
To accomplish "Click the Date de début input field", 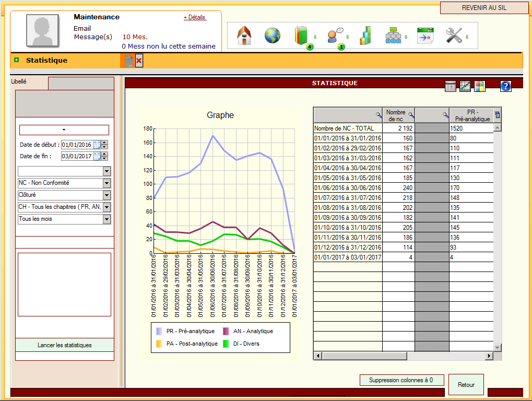I will (x=76, y=145).
